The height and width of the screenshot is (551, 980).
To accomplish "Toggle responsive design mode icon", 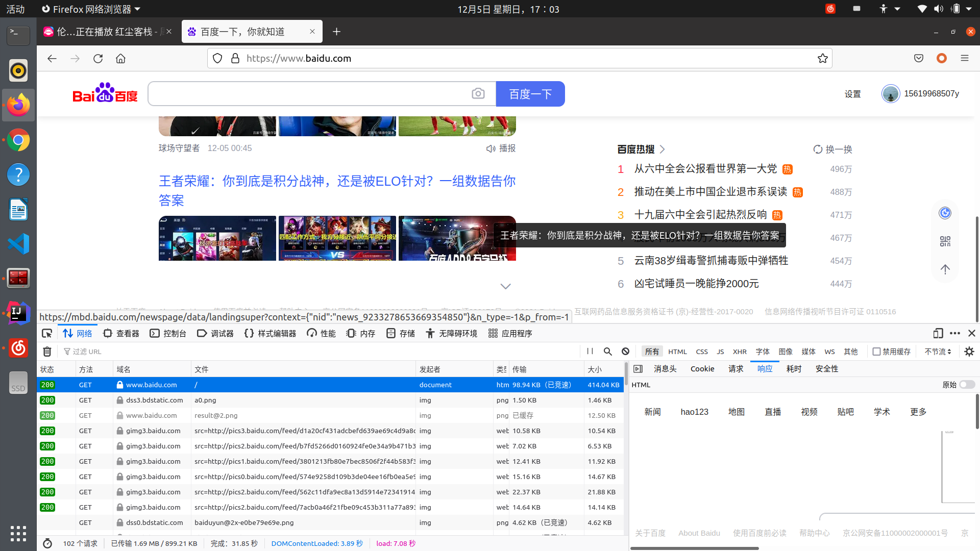I will point(938,333).
